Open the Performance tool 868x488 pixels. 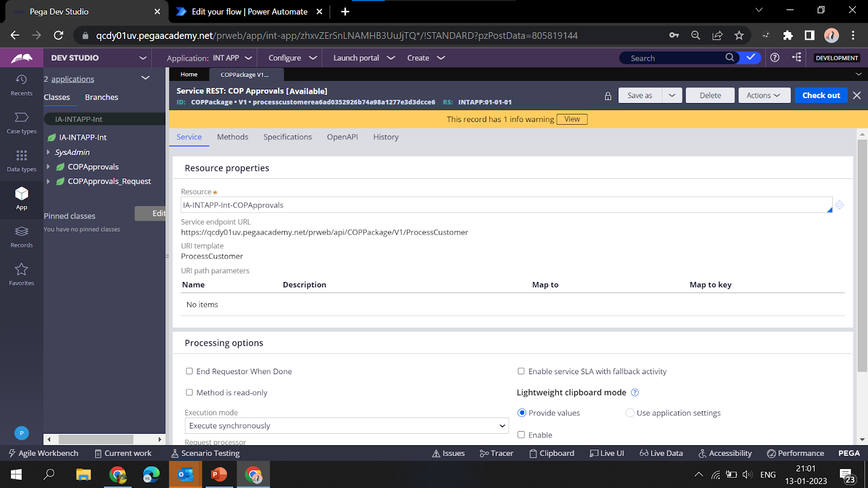click(x=795, y=453)
